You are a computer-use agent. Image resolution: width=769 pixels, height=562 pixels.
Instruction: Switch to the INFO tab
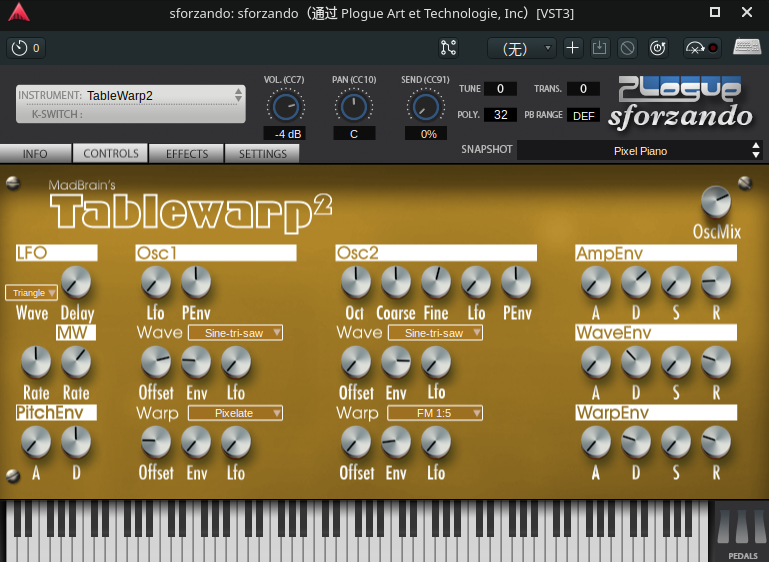pyautogui.click(x=35, y=154)
